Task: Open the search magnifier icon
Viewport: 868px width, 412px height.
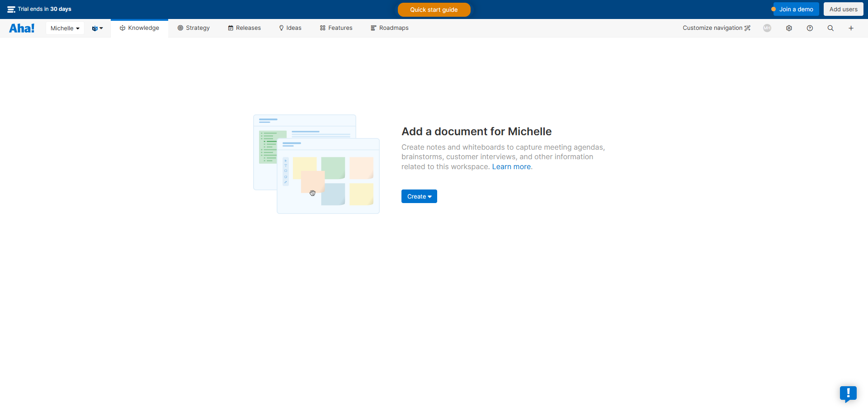Action: click(830, 28)
